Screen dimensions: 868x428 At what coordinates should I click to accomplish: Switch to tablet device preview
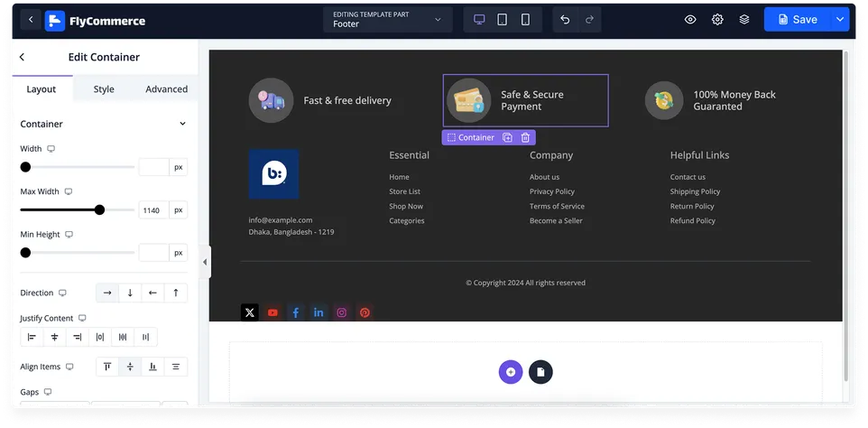(x=502, y=19)
